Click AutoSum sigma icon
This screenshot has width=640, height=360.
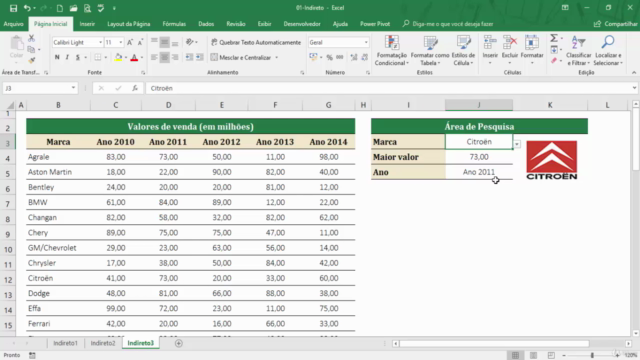[554, 38]
